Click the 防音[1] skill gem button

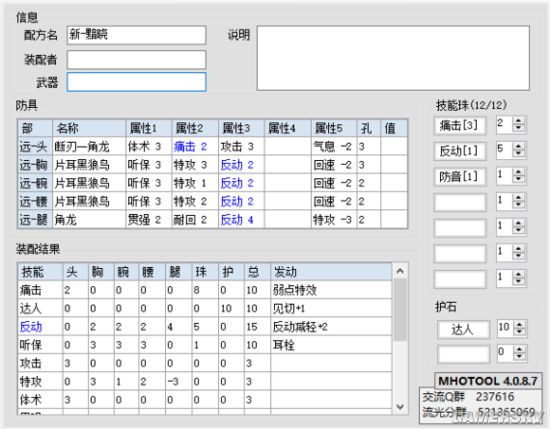click(460, 176)
